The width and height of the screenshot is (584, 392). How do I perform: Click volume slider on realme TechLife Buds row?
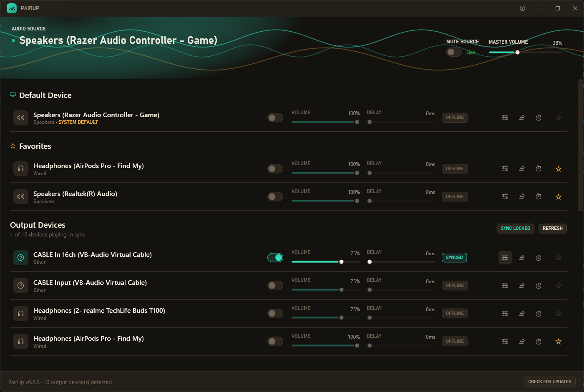[x=326, y=318]
